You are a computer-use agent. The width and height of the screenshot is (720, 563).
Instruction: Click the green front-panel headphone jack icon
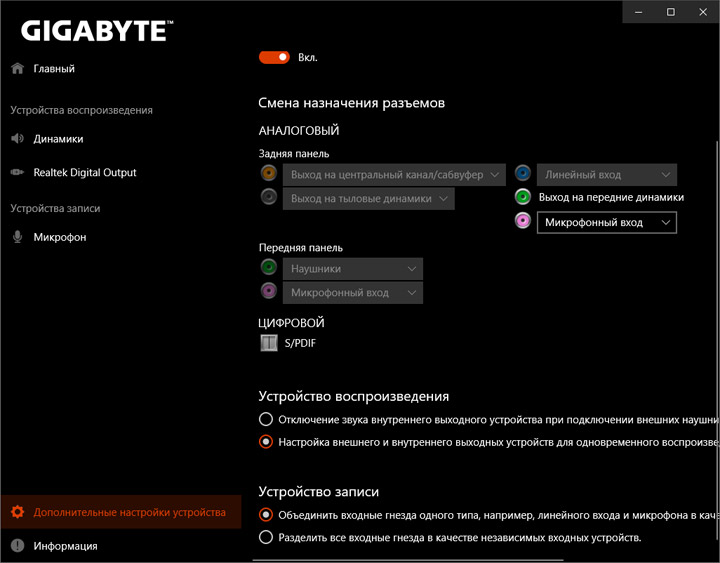pos(269,267)
